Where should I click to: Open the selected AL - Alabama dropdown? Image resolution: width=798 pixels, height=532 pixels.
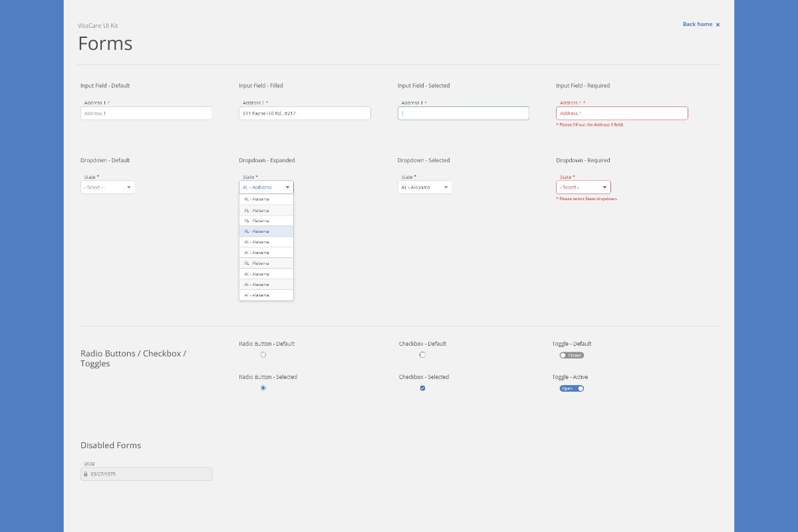424,188
